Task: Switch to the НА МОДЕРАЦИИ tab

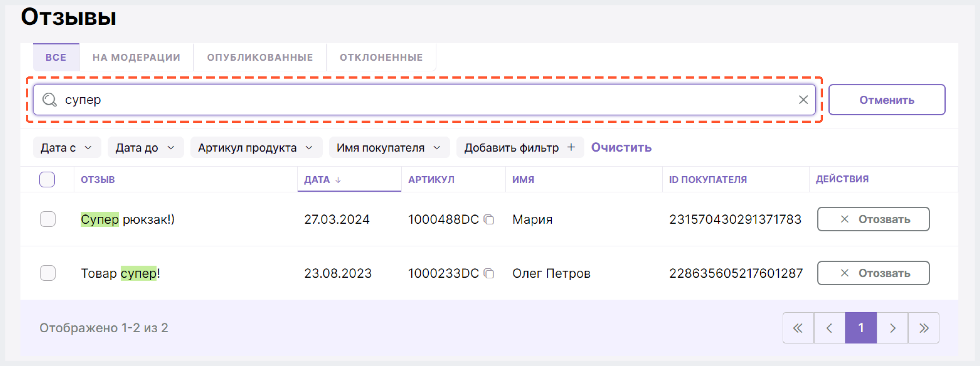Action: [136, 57]
